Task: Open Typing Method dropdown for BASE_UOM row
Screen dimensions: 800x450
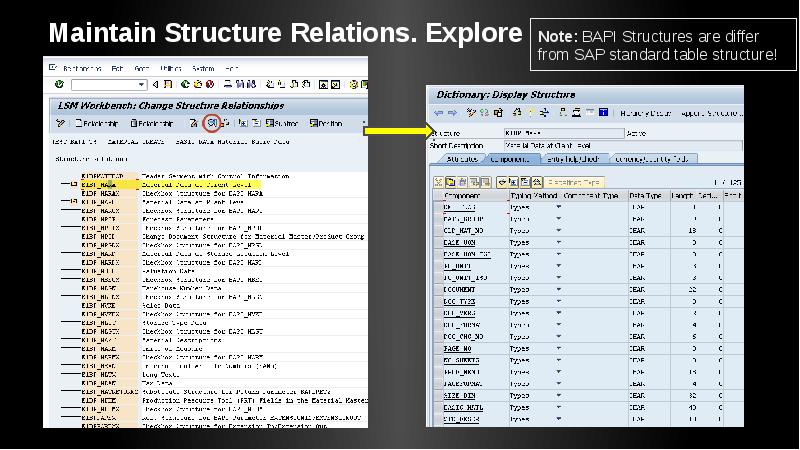Action: tap(559, 242)
